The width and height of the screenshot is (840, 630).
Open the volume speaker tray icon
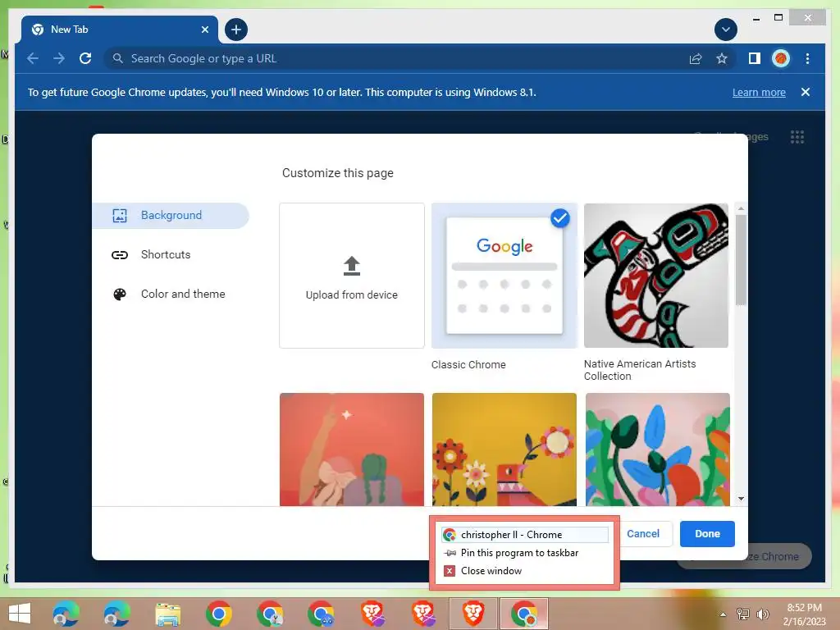[763, 614]
